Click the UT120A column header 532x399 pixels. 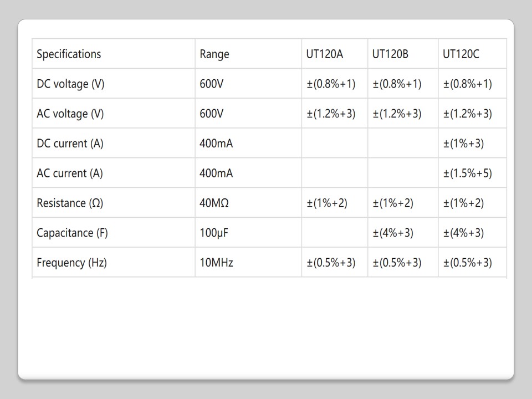tap(325, 54)
